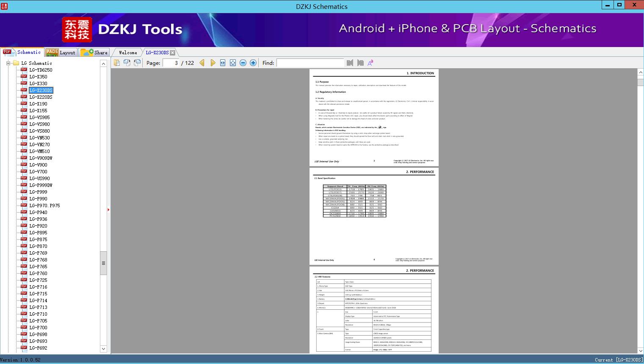The image size is (644, 364).
Task: Find next match icon
Action: coord(360,63)
